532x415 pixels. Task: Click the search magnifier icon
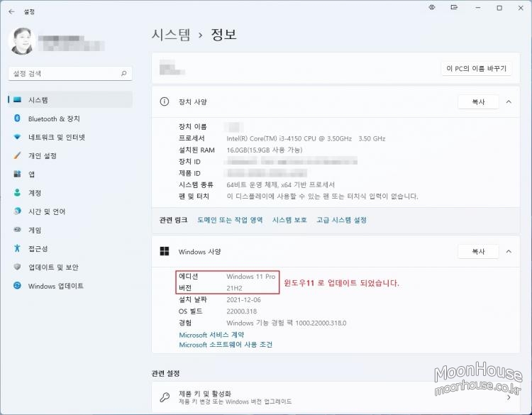[124, 73]
